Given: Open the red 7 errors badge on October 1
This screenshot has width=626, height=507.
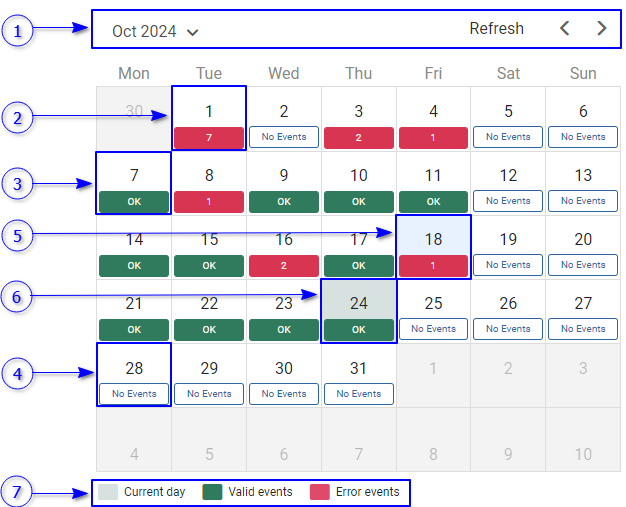Looking at the screenshot, I should click(x=209, y=137).
